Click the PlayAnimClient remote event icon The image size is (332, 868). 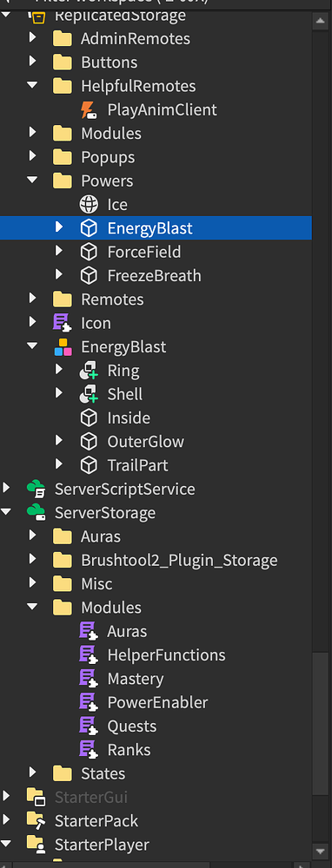coord(89,109)
